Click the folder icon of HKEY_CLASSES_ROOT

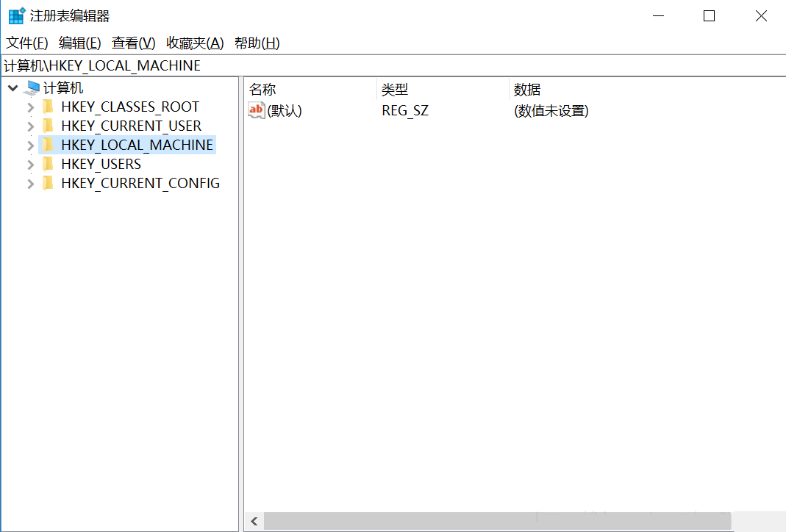click(x=47, y=106)
